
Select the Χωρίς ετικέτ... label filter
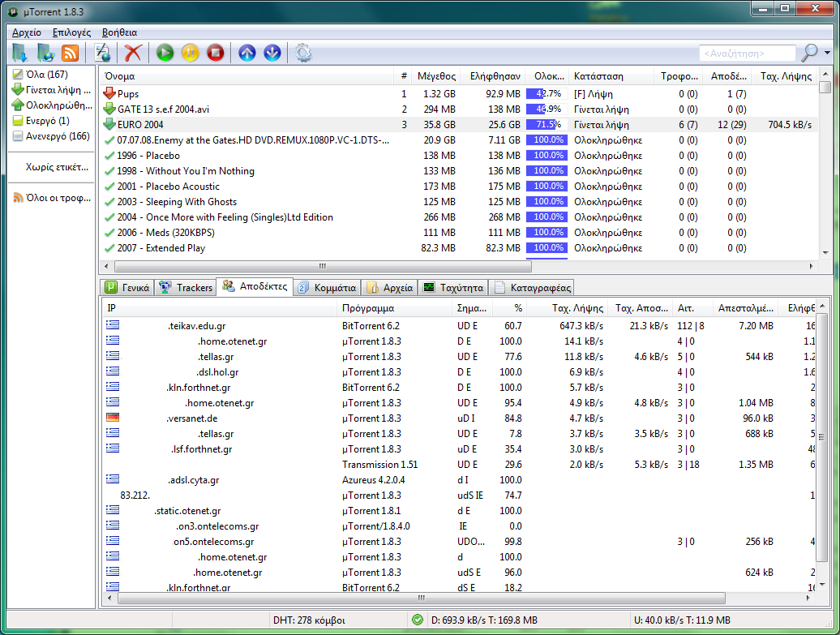57,166
